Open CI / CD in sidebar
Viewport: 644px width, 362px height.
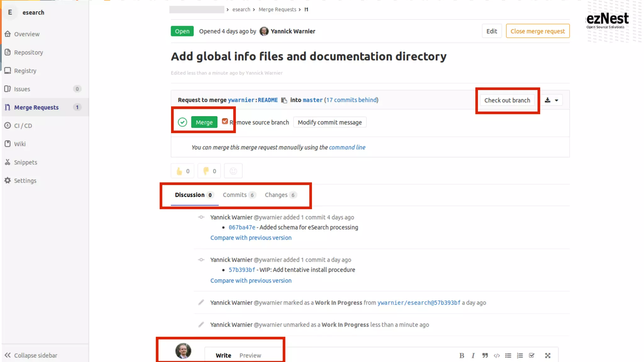(23, 126)
